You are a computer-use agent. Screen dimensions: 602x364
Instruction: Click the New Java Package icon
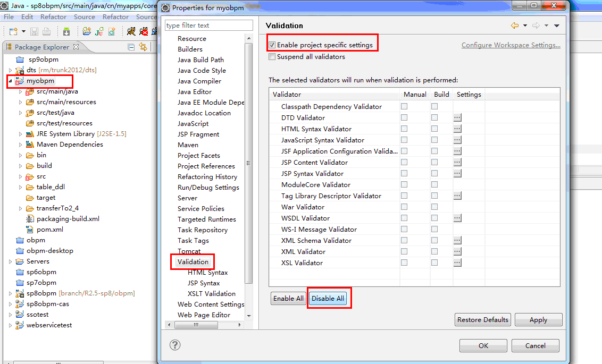pos(87,31)
